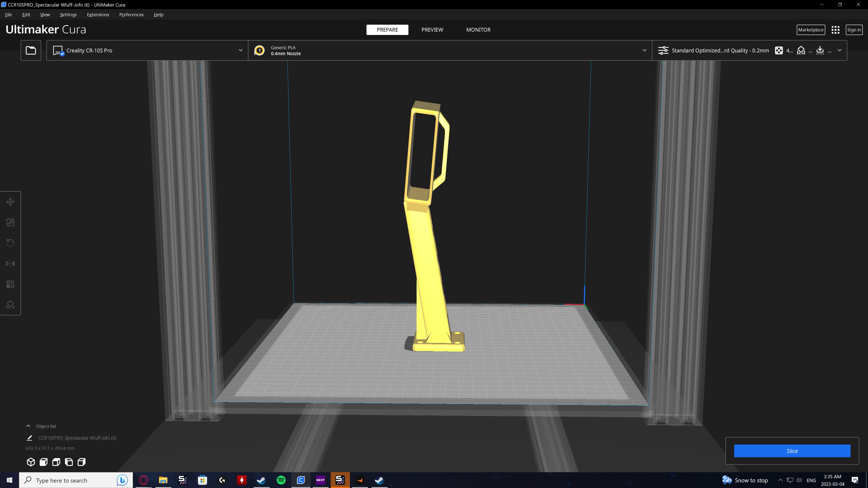Click the support setting icon
This screenshot has width=868, height=488.
click(801, 51)
